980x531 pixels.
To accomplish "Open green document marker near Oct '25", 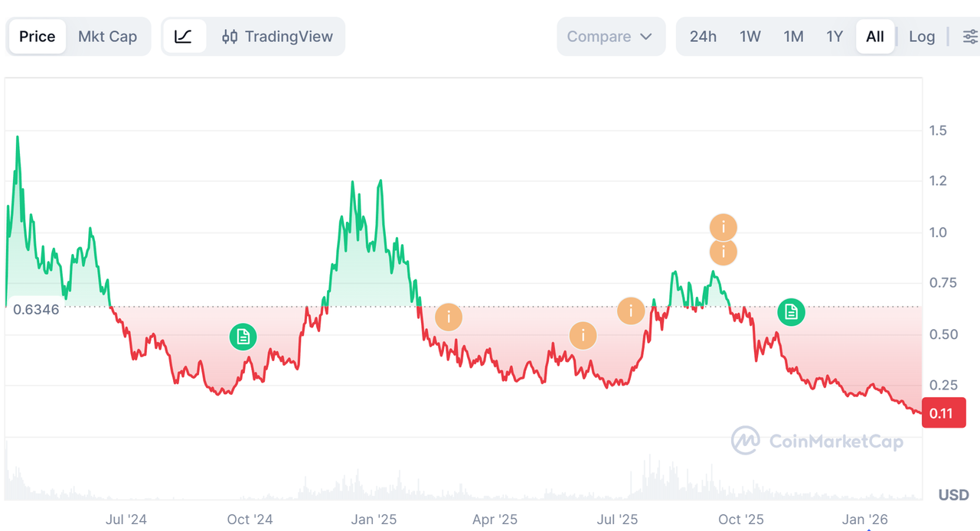I will tap(791, 312).
